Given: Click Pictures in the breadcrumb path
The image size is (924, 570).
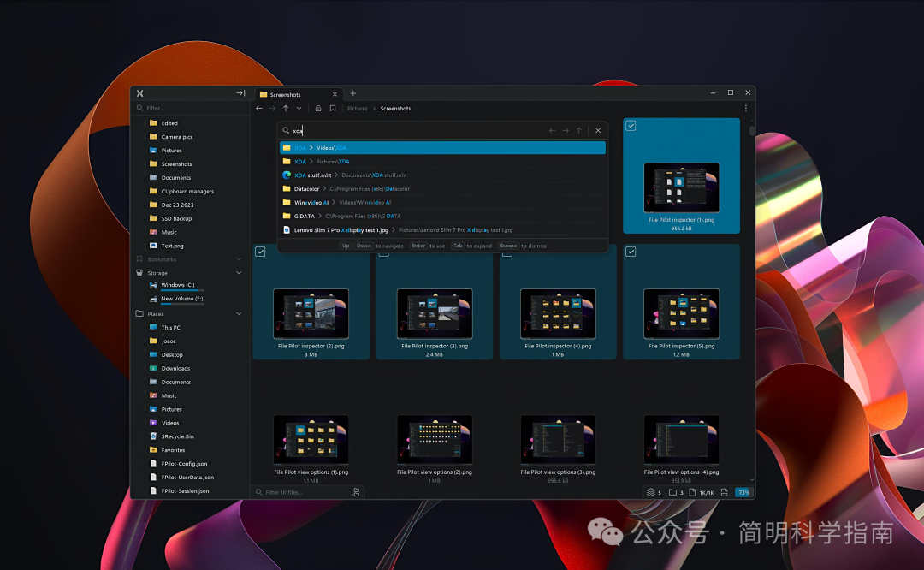Looking at the screenshot, I should click(x=358, y=109).
